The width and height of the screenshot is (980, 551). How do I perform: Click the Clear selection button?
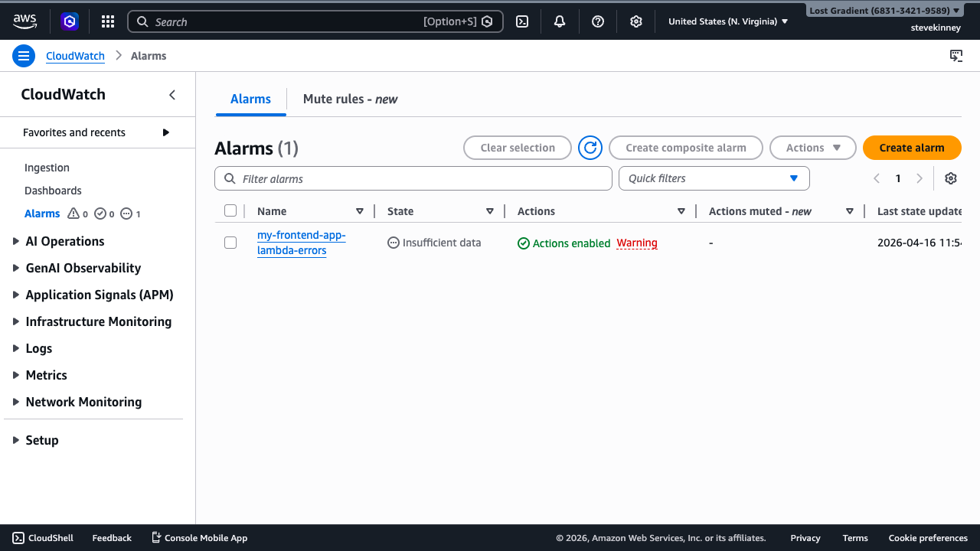click(518, 148)
